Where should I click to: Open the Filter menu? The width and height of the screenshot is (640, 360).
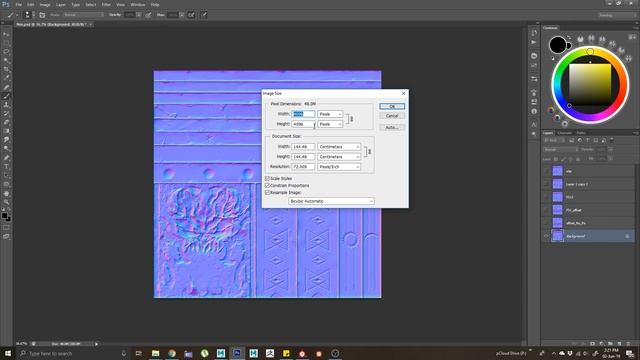106,4
